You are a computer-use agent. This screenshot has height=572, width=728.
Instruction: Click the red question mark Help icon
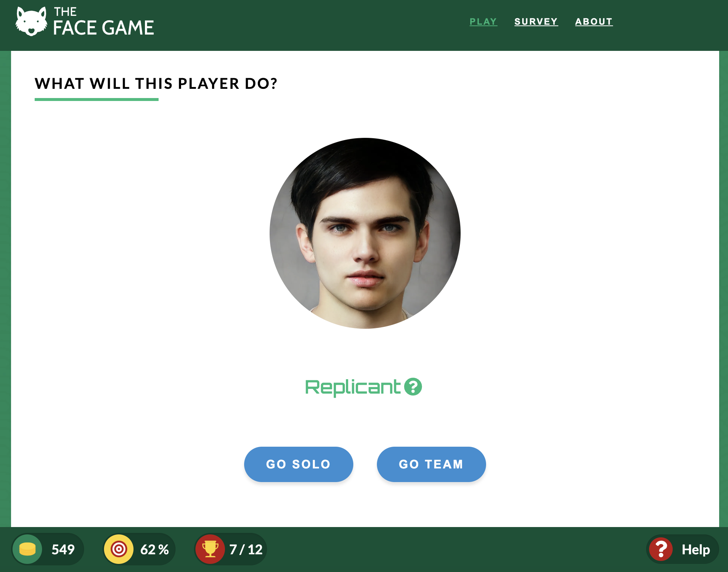point(661,549)
